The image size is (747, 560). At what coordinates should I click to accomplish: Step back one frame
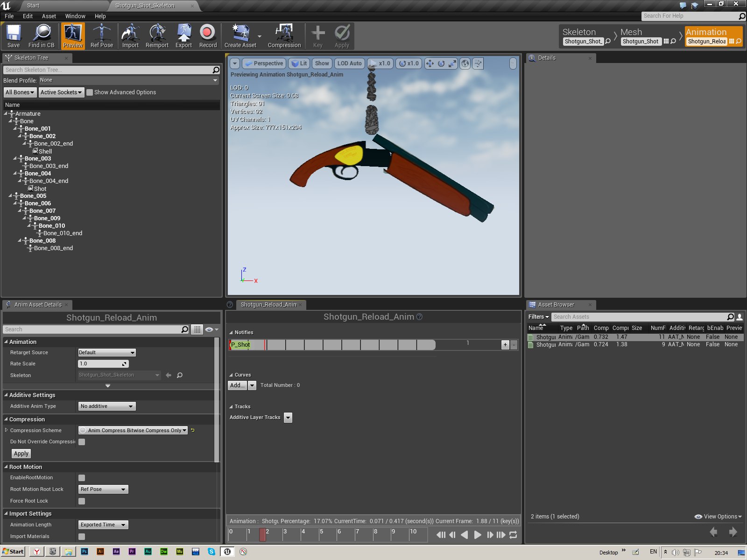(x=452, y=535)
